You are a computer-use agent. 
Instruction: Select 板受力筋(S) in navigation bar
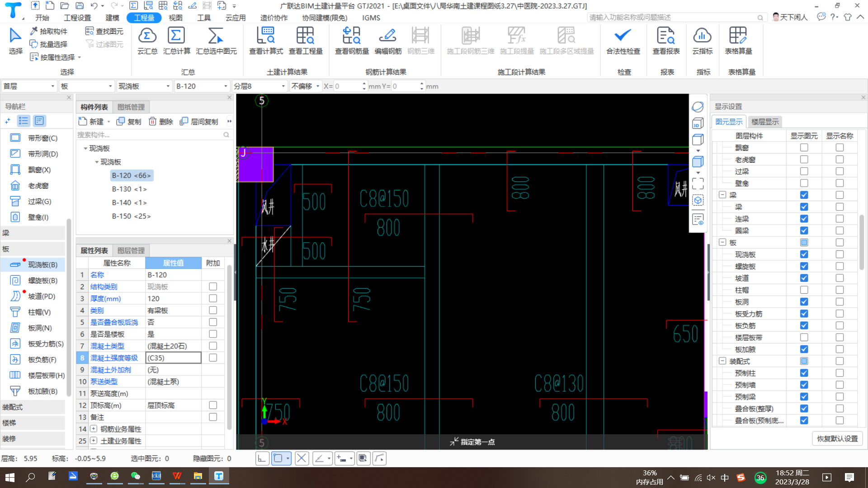(x=37, y=344)
